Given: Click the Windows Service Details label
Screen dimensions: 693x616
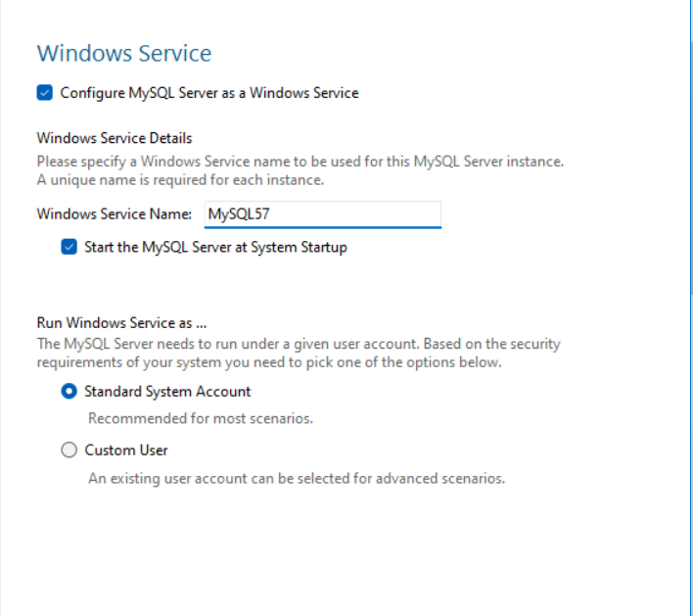Looking at the screenshot, I should pyautogui.click(x=115, y=138).
